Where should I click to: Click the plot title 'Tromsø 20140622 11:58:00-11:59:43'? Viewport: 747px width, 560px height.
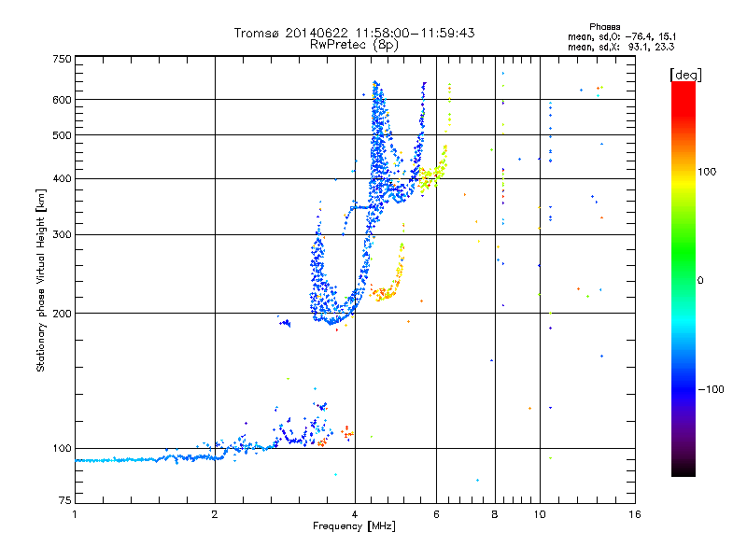pos(354,33)
